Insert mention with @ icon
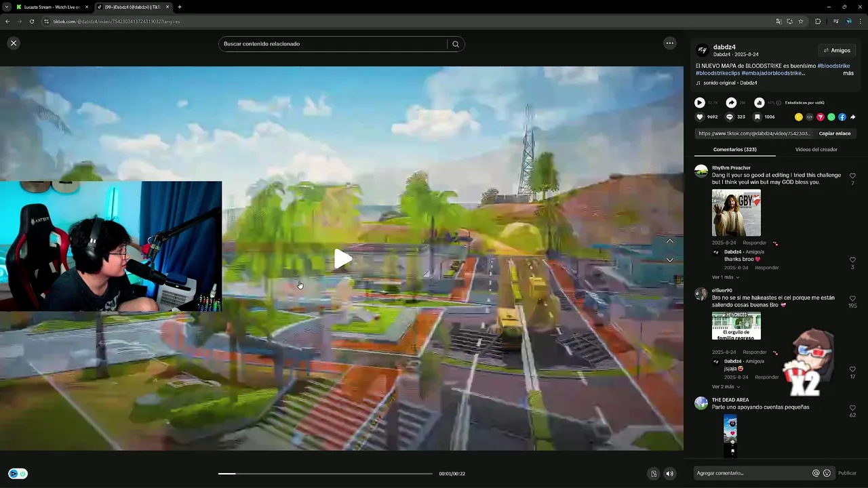868x488 pixels. click(x=816, y=473)
